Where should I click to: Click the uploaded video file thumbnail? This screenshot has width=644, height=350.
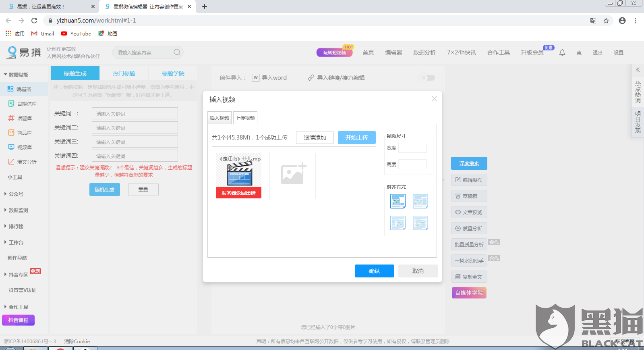pyautogui.click(x=239, y=175)
